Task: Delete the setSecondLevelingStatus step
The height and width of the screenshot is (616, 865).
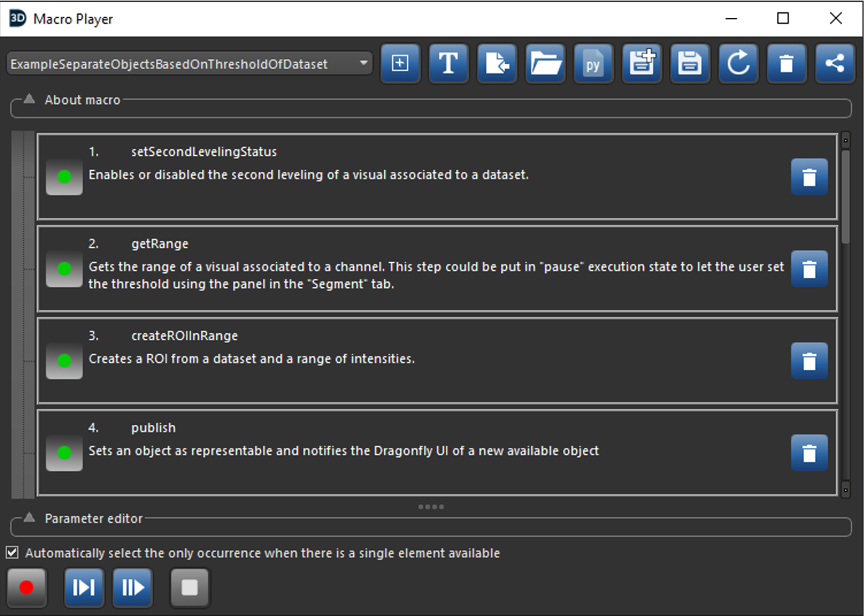Action: (809, 177)
